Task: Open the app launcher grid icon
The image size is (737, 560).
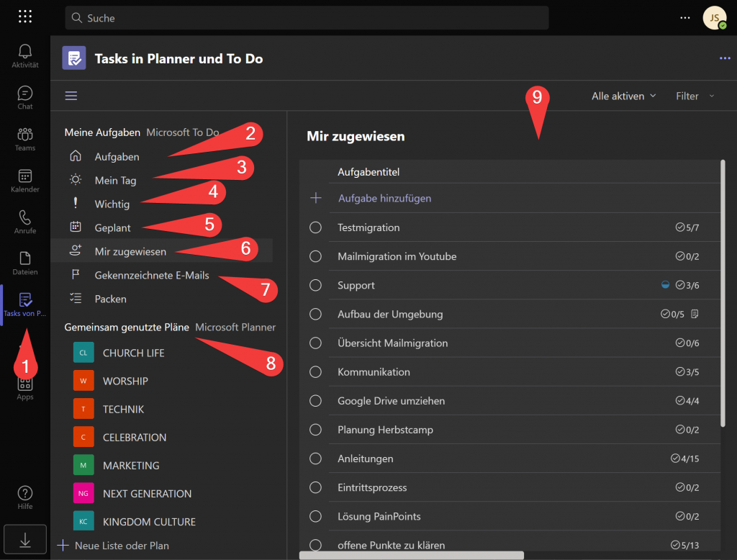Action: coord(25,17)
